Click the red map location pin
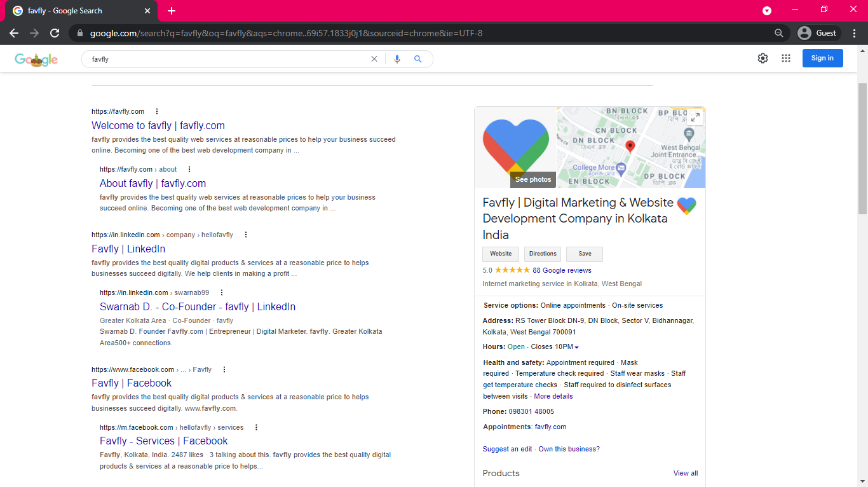 pos(630,147)
